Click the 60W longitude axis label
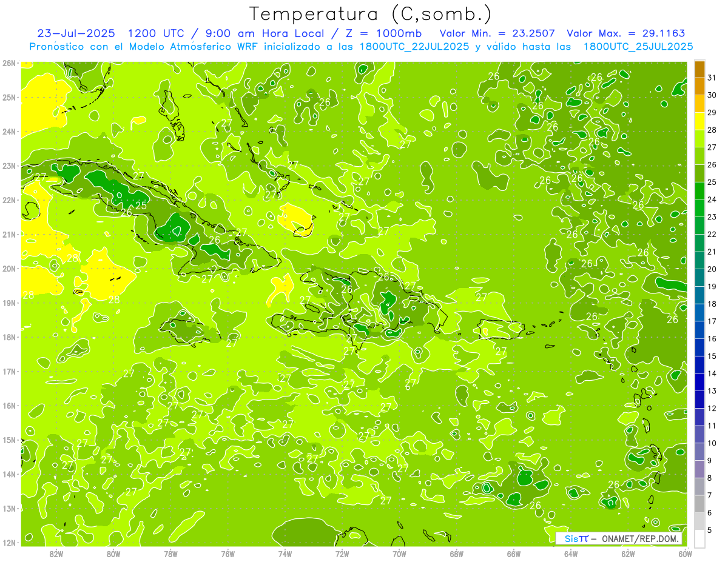The height and width of the screenshot is (562, 728). point(685,554)
